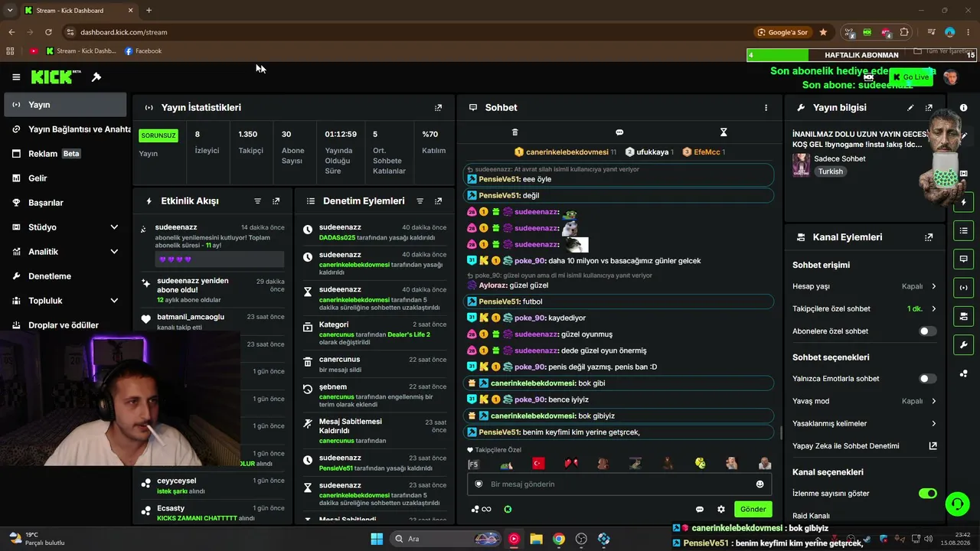980x551 pixels.
Task: Pop out the Yayın bilgisi panel
Action: (929, 108)
